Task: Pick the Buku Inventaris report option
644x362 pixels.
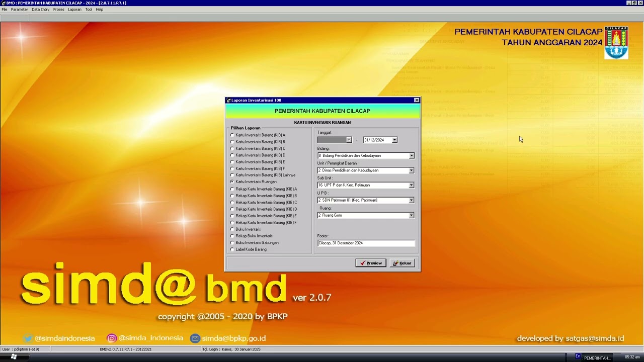Action: click(x=246, y=229)
